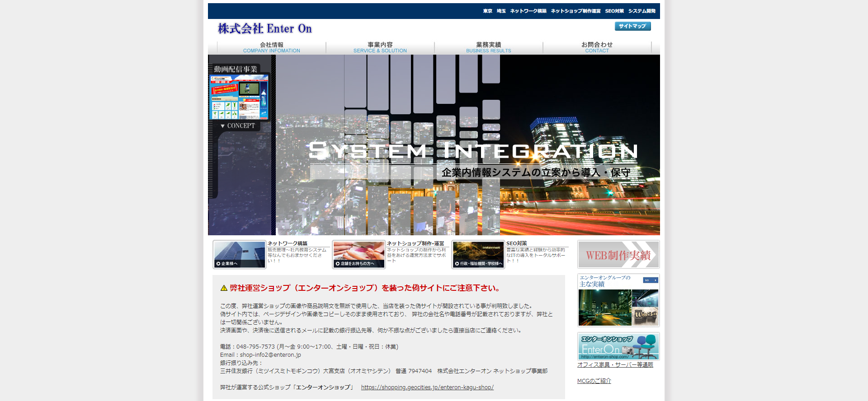This screenshot has height=401, width=868.
Task: Click the ネットワーク構築 building image
Action: click(x=240, y=254)
